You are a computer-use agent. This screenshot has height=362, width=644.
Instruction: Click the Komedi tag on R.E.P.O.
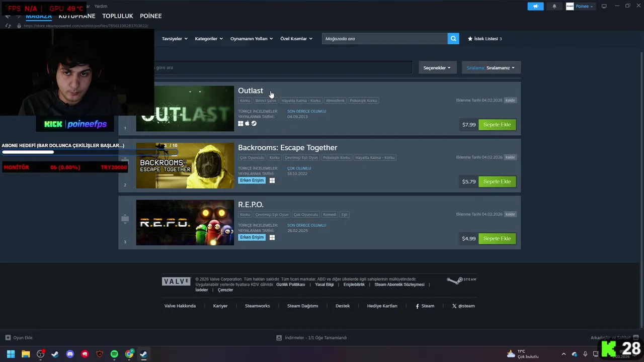pos(330,215)
